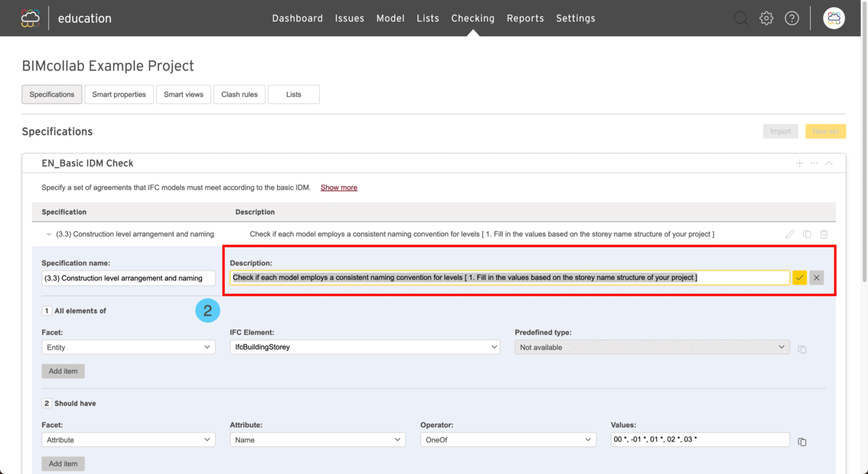This screenshot has height=474, width=868.
Task: Switch to the Clash rules tab
Action: click(x=239, y=95)
